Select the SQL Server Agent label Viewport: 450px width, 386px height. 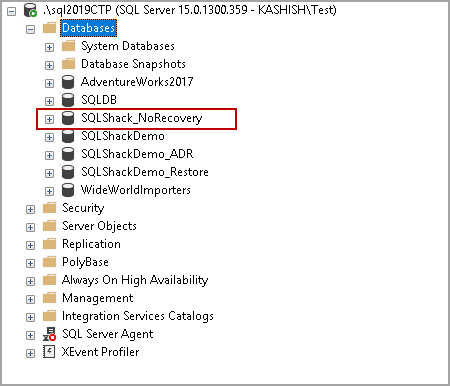(x=108, y=334)
